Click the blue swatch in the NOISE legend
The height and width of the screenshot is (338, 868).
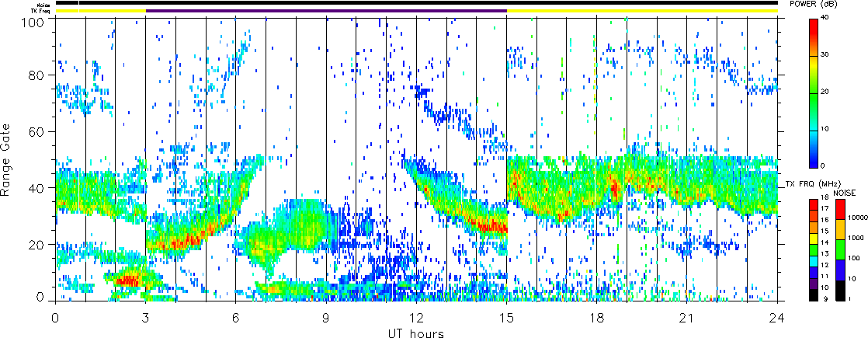point(840,270)
